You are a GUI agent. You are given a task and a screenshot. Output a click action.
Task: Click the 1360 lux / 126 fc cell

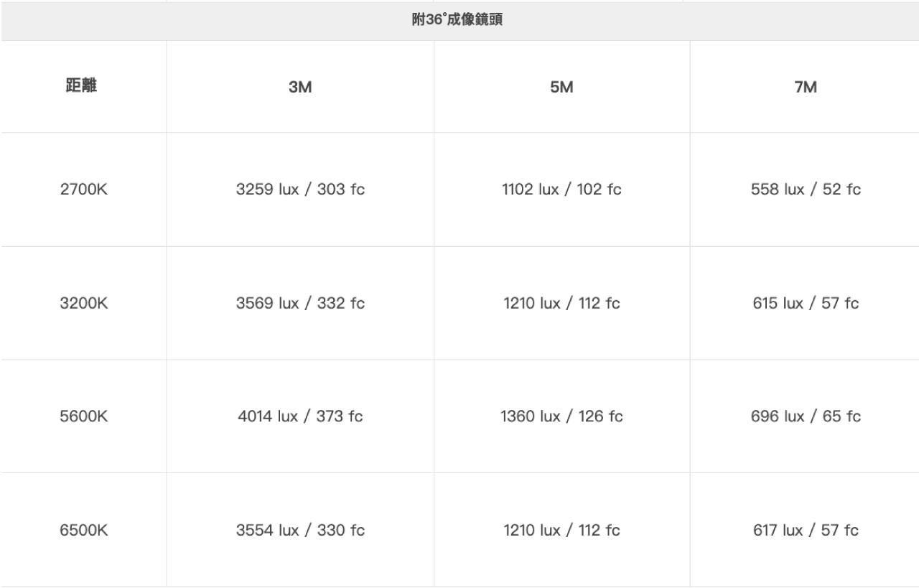tap(561, 416)
